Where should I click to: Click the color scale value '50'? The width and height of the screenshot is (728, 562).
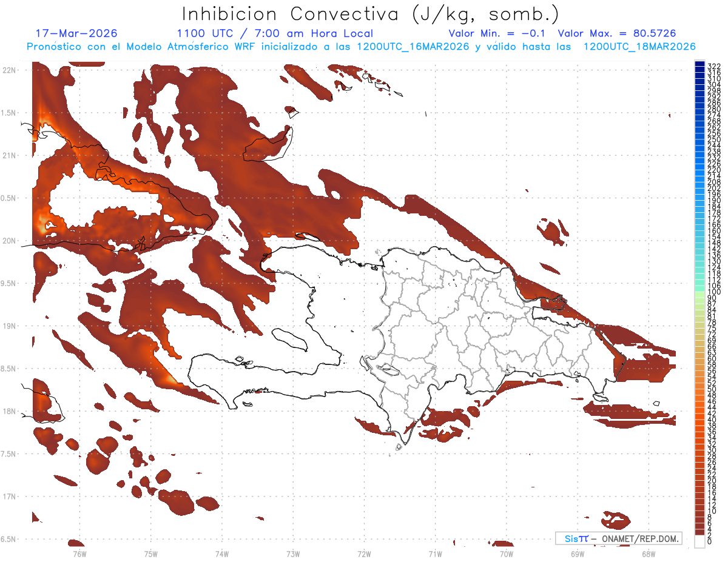click(712, 389)
